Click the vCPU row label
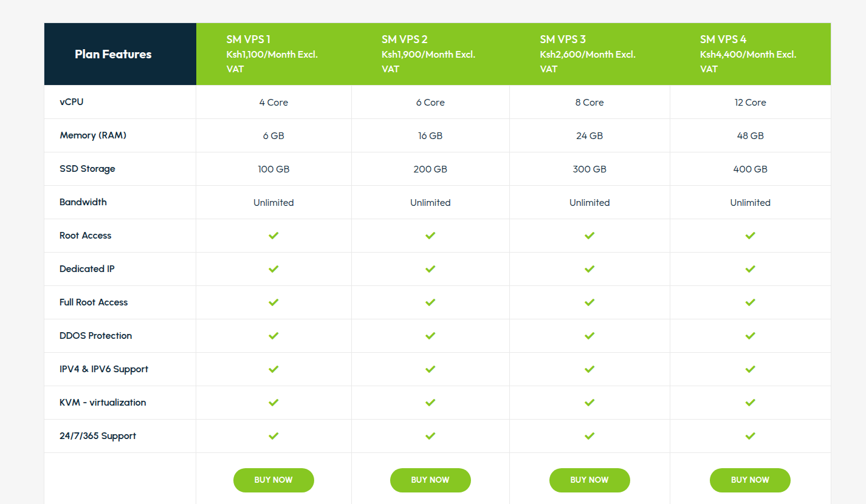 (72, 102)
